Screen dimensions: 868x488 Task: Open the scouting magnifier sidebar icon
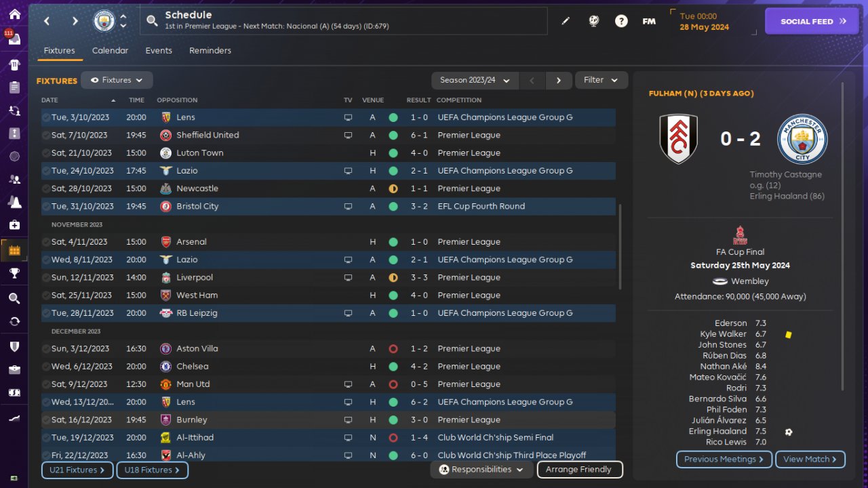click(14, 298)
